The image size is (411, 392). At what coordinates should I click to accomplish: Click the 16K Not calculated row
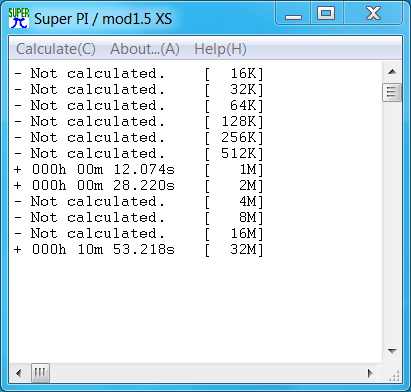(139, 74)
